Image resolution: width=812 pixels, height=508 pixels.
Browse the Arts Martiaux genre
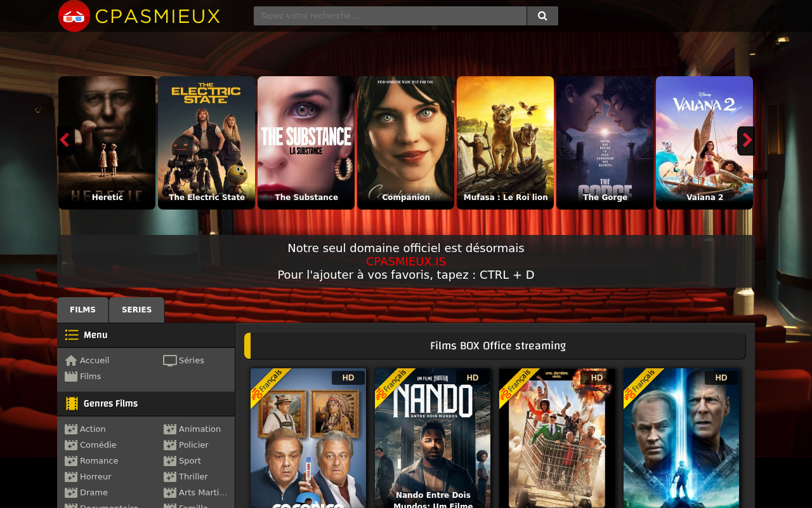coord(203,493)
